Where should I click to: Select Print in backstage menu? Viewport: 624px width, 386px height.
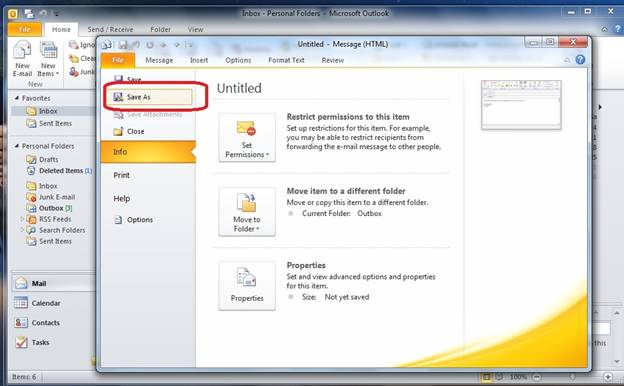click(x=121, y=175)
